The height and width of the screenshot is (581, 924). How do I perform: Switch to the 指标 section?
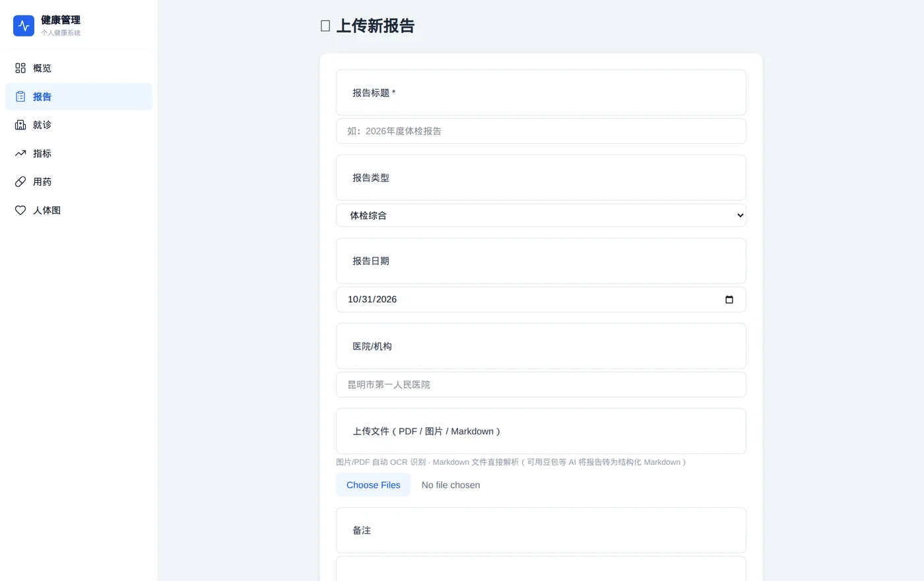(79, 153)
